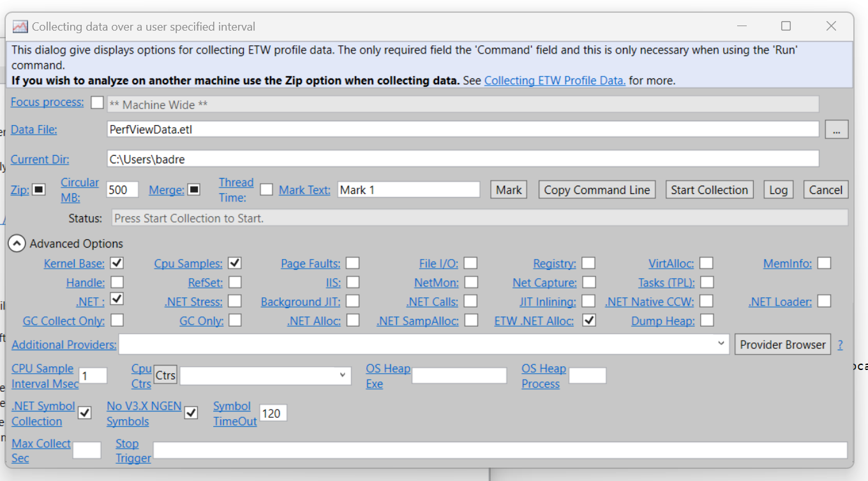Viewport: 868px width, 481px height.
Task: Browse for data file with ... button
Action: 837,129
